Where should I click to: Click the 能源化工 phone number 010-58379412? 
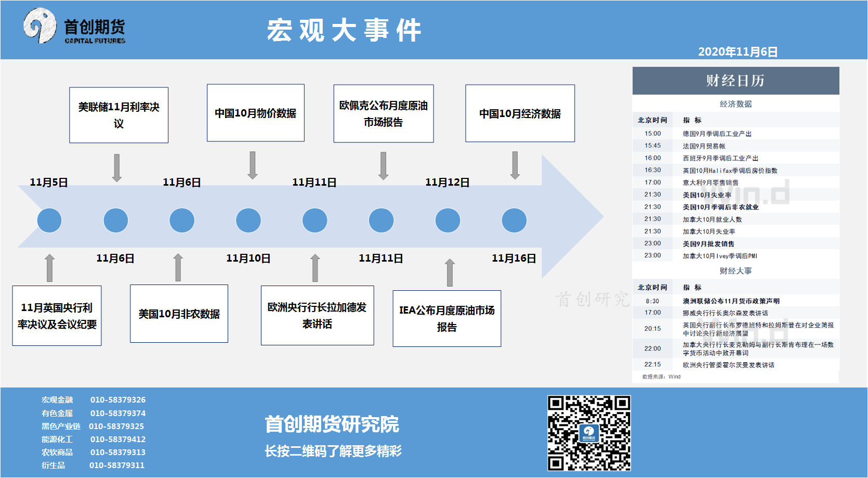(x=118, y=439)
